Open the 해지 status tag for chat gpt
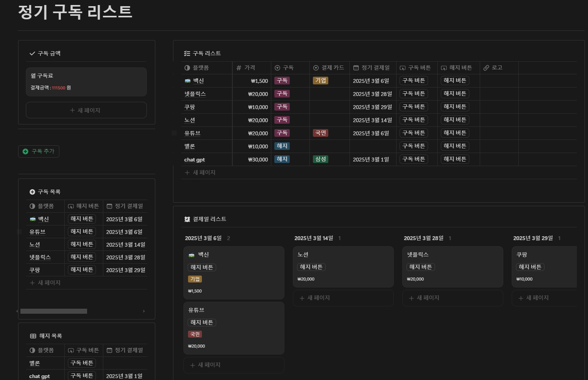The width and height of the screenshot is (588, 380). 282,159
